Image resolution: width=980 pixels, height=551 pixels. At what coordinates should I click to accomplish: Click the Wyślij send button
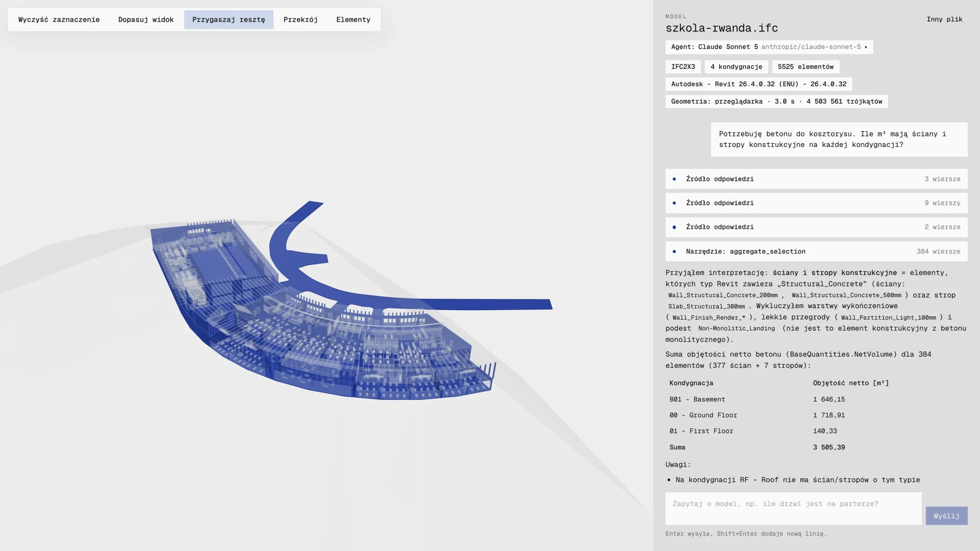point(947,516)
